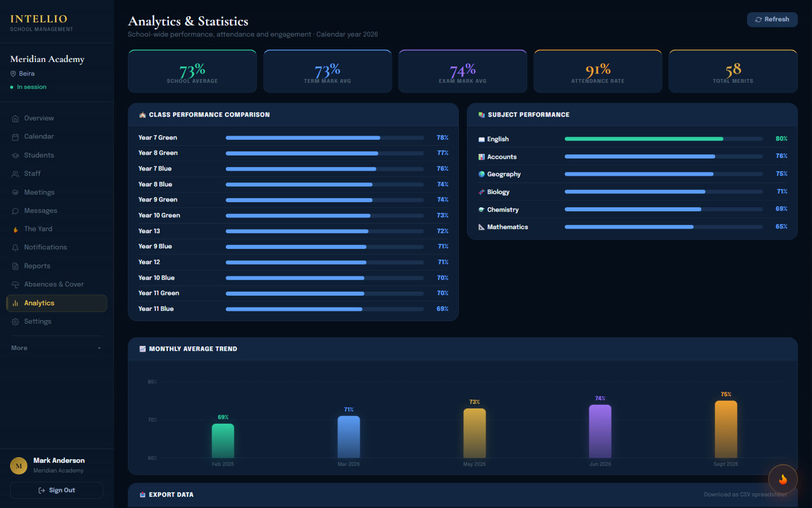Click the Year 13 class label

149,231
